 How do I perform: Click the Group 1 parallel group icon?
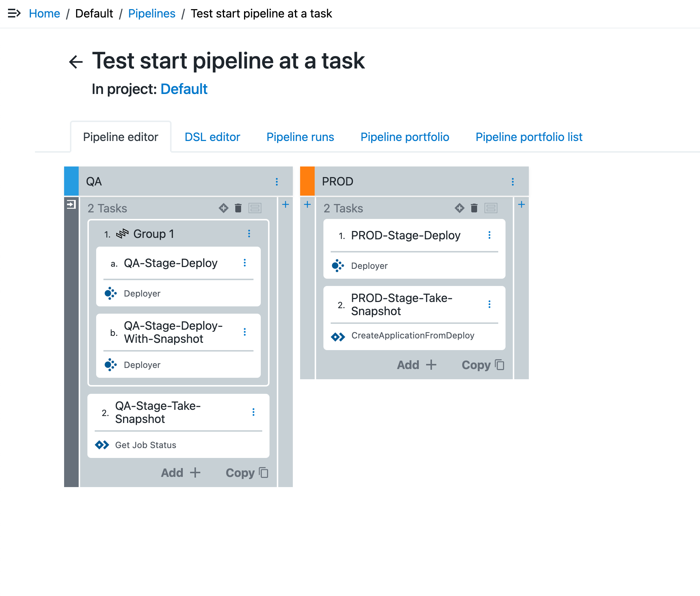122,234
